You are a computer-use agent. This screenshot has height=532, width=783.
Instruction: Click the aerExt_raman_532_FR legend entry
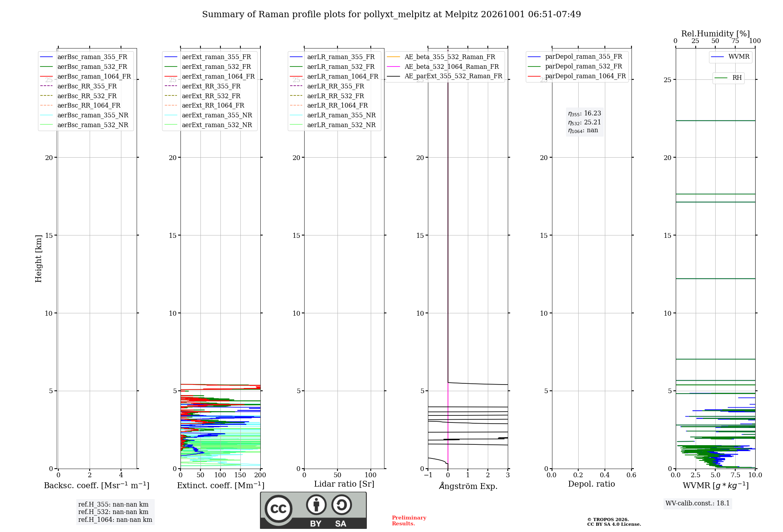[208, 66]
